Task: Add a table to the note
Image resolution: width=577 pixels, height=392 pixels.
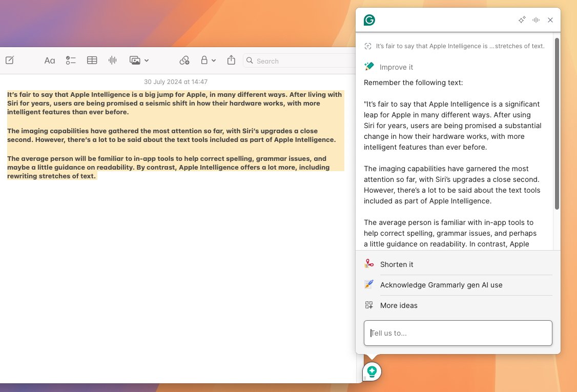Action: (x=92, y=60)
